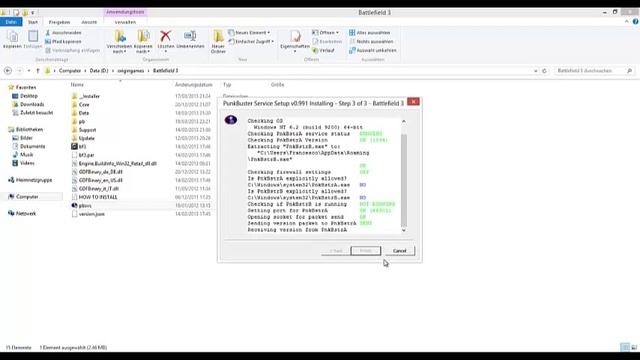
Task: Sort files by Name column header
Action: (x=77, y=85)
